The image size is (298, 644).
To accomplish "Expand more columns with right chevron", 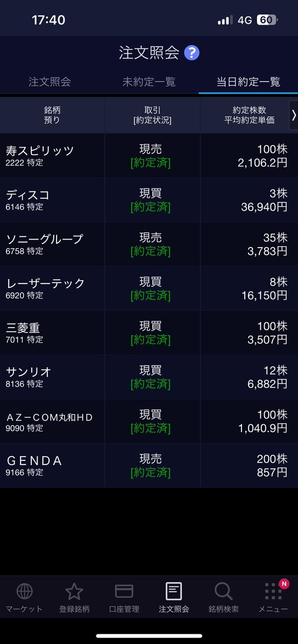I will pos(294,115).
